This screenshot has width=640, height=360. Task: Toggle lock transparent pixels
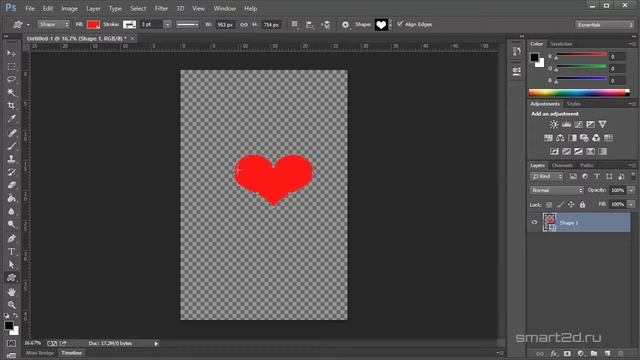(x=549, y=204)
